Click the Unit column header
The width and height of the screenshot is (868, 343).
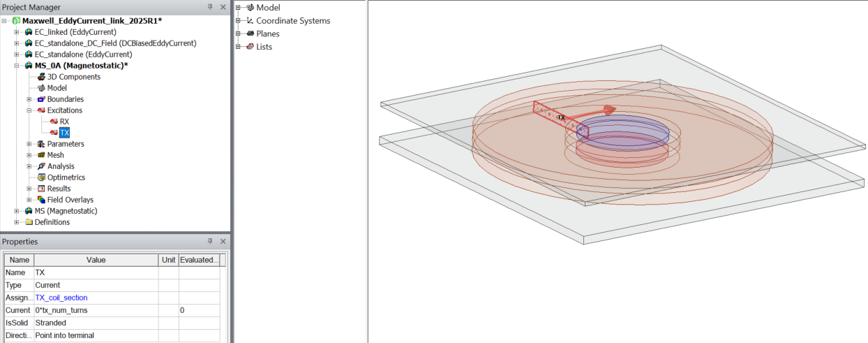[x=168, y=260]
